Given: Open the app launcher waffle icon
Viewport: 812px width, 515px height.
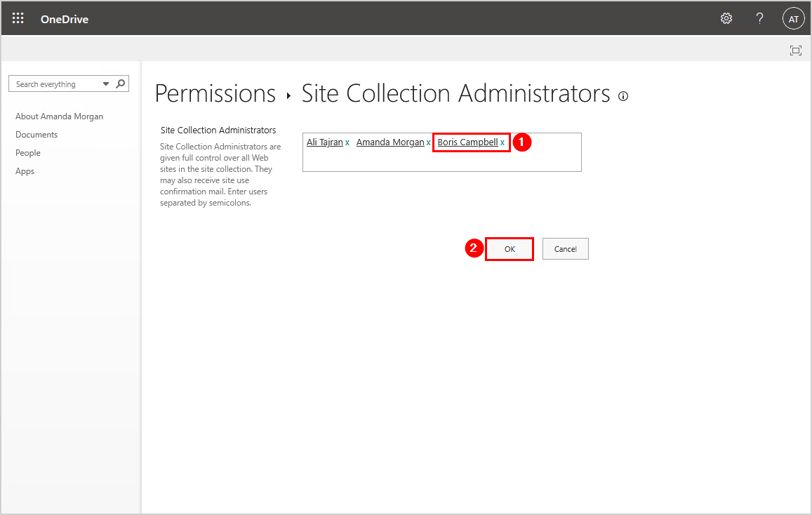Looking at the screenshot, I should [18, 19].
